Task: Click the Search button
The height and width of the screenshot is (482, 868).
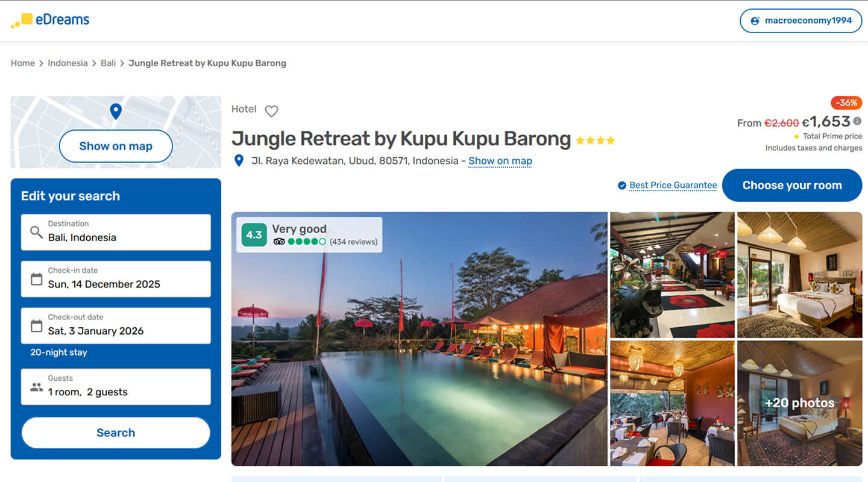Action: click(x=116, y=433)
